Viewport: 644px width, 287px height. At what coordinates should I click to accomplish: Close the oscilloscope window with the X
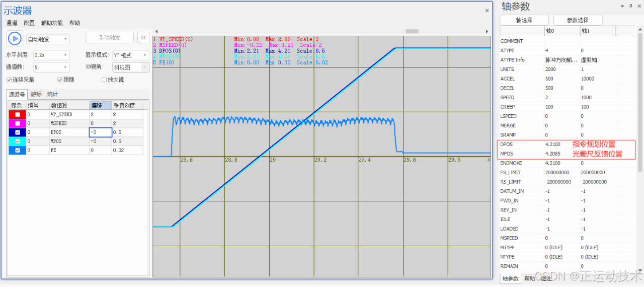coord(487,11)
